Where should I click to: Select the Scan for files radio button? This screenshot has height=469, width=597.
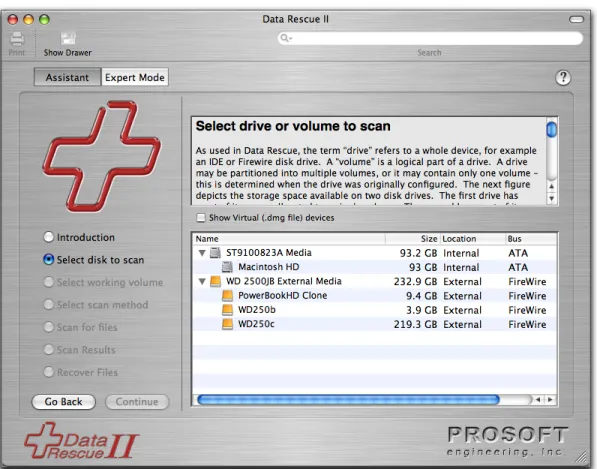tap(48, 327)
